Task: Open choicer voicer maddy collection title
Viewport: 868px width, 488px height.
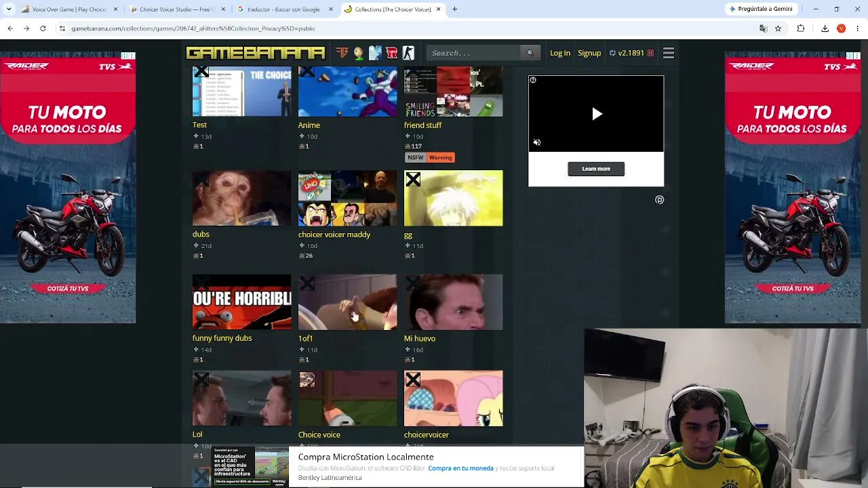Action: point(334,235)
